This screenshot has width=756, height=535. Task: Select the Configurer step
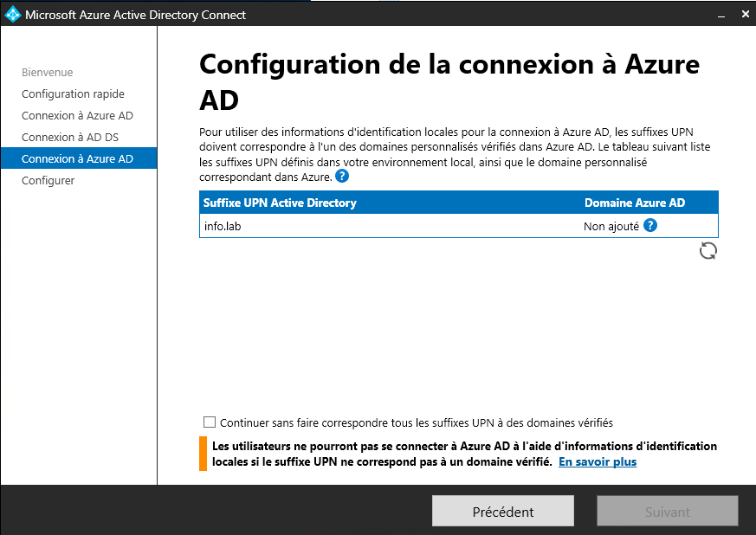pos(48,181)
